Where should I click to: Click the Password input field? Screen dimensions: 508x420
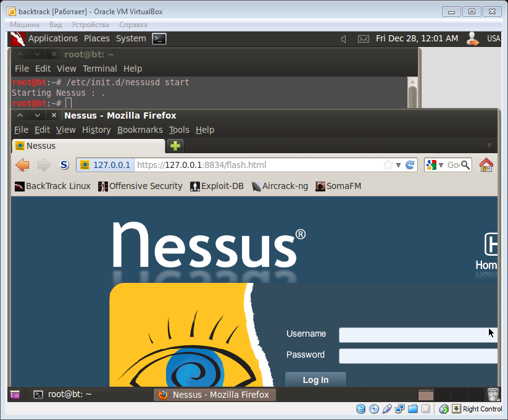tap(418, 356)
